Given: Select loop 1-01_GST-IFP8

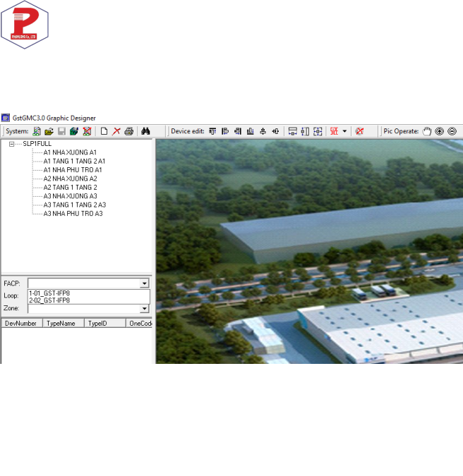Looking at the screenshot, I should pos(89,293).
